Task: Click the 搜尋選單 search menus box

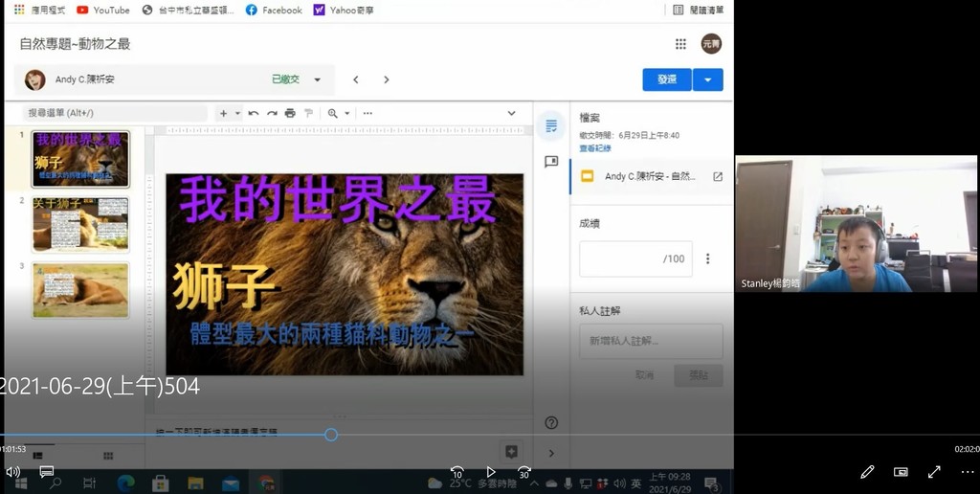Action: (115, 113)
